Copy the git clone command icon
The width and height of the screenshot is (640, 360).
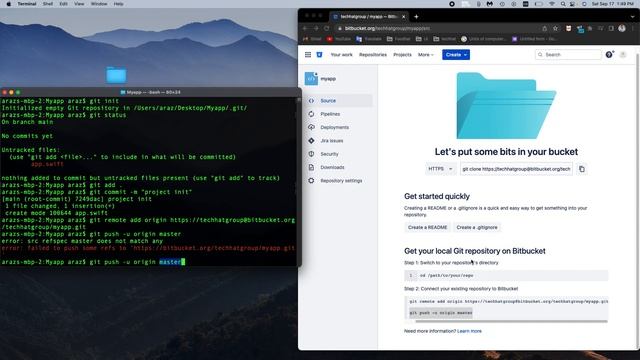(x=582, y=169)
